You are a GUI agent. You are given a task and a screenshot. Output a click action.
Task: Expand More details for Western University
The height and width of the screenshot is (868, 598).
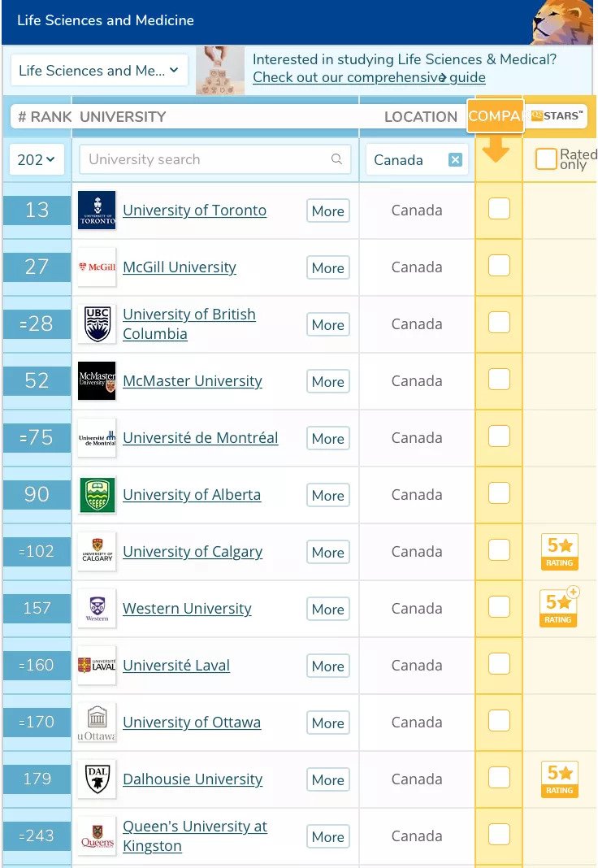pyautogui.click(x=328, y=610)
